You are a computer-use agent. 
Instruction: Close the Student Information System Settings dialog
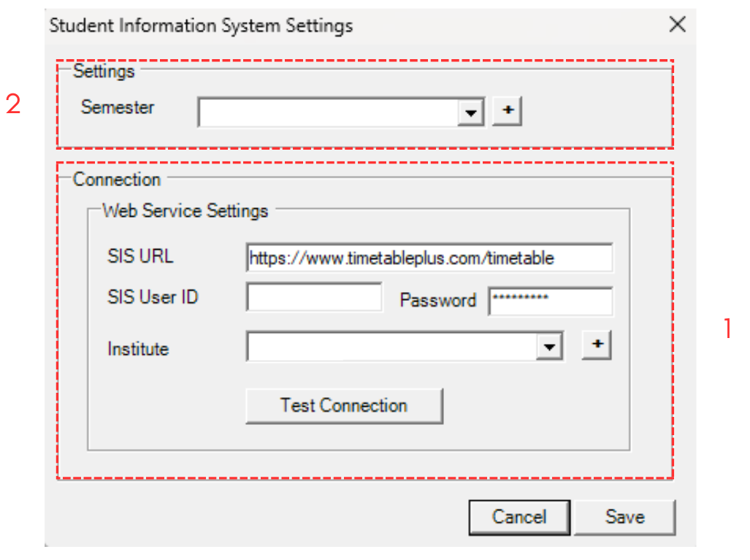[x=677, y=25]
